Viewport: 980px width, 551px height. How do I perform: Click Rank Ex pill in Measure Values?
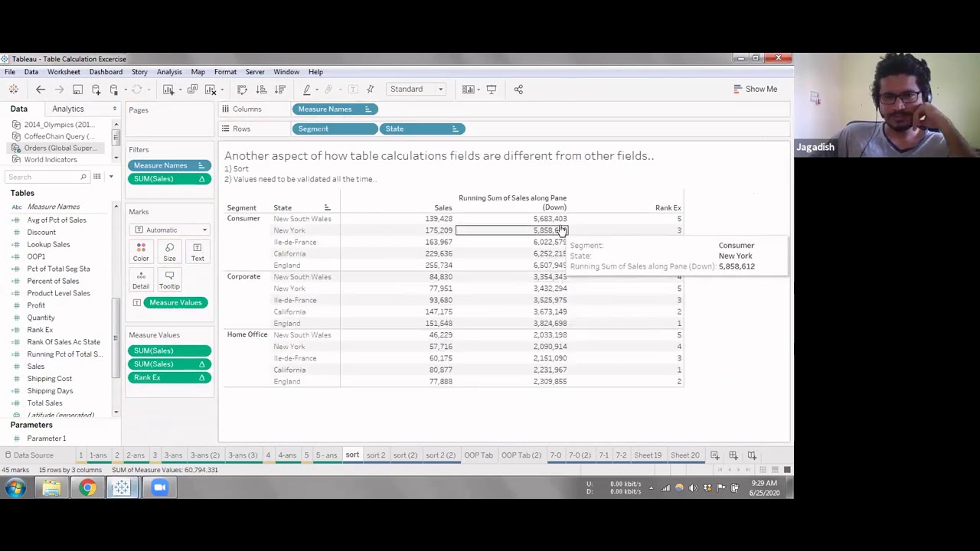coord(170,378)
